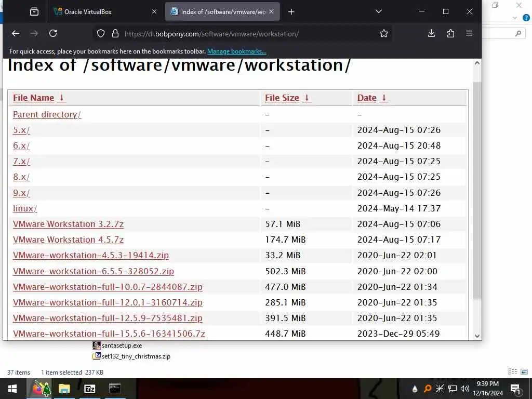Image resolution: width=532 pixels, height=399 pixels.
Task: Click the Manage bookmarks link
Action: tap(237, 51)
